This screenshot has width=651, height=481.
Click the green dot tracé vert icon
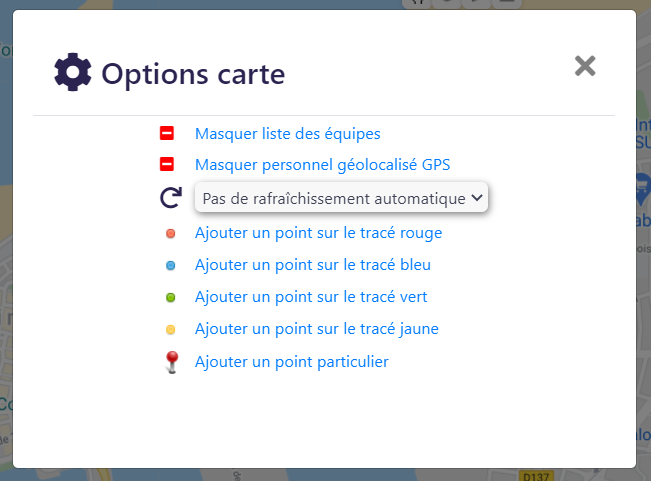171,298
